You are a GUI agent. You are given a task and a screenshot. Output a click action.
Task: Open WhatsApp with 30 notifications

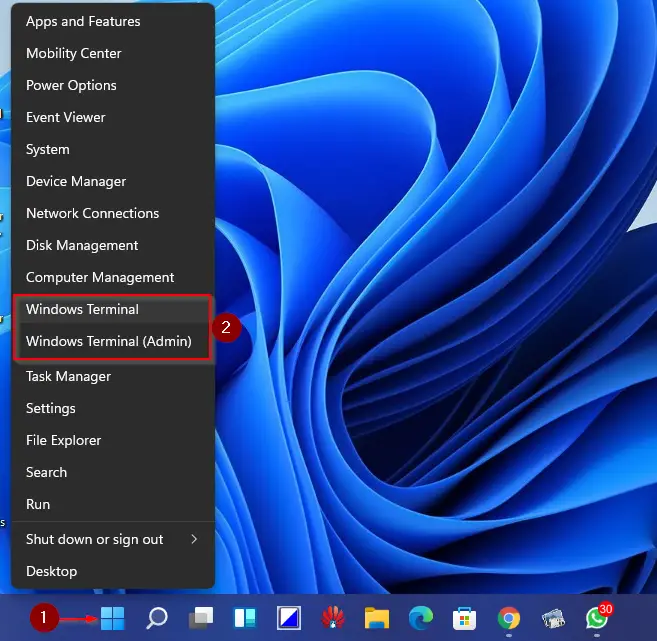[597, 618]
